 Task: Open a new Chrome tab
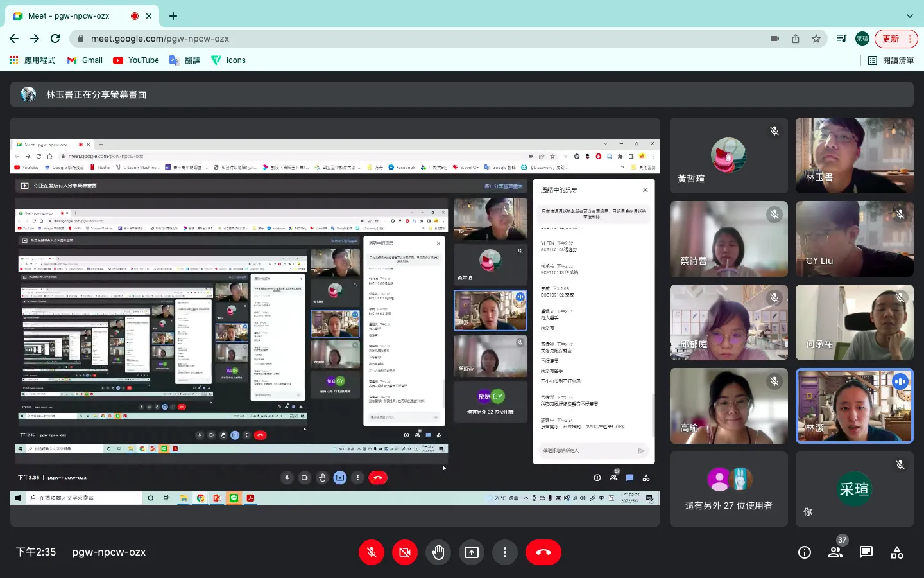(173, 15)
